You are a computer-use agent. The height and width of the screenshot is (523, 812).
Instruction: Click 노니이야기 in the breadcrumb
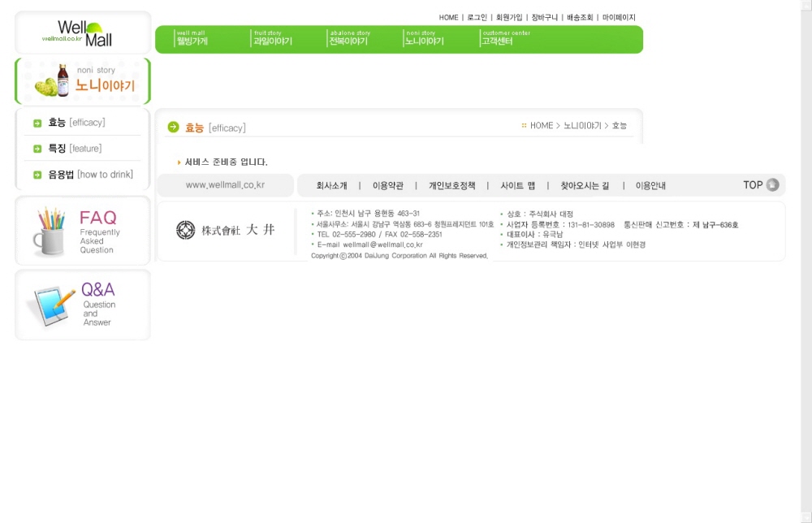[x=582, y=126]
